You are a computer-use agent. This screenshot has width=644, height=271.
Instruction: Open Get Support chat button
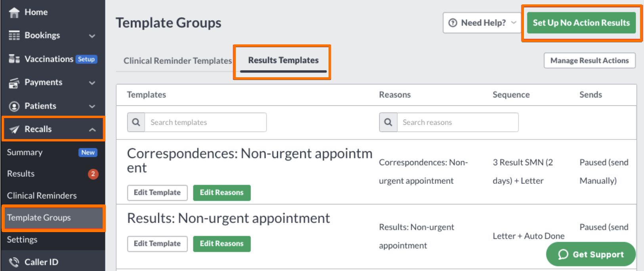point(591,254)
